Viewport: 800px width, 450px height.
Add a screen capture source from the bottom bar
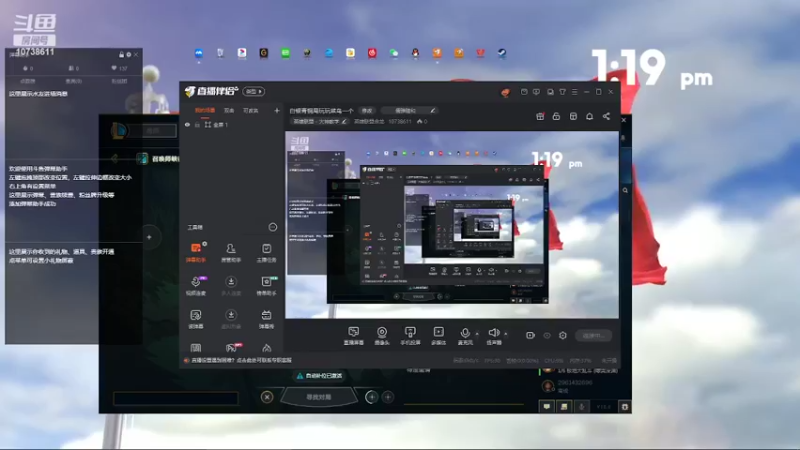pyautogui.click(x=354, y=336)
